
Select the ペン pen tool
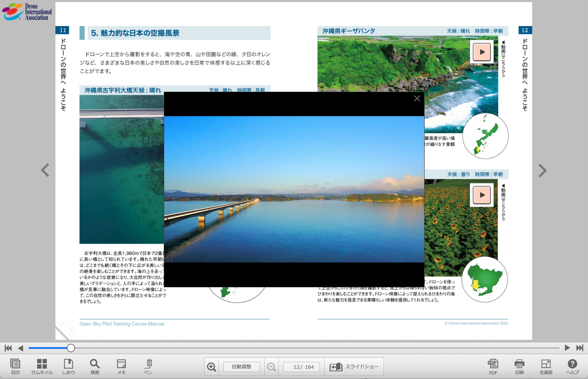click(x=148, y=366)
